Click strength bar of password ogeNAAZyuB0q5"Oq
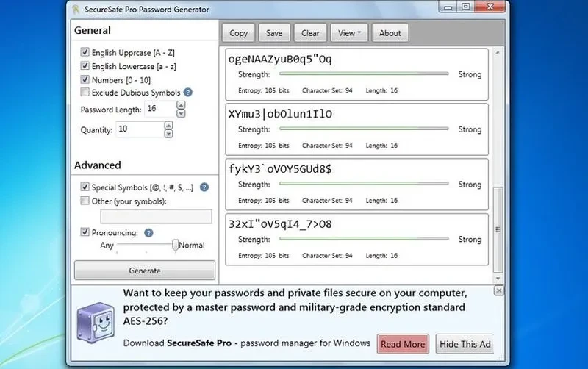Screen dimensions: 588x369 click(x=364, y=74)
